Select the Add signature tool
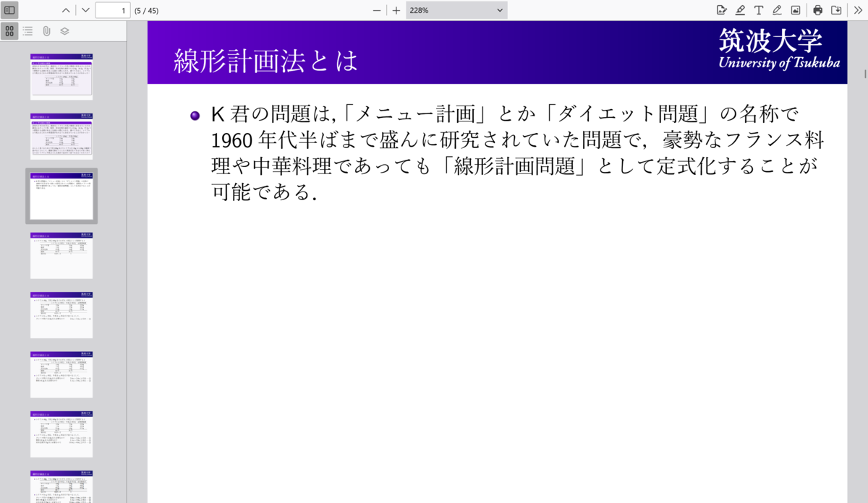 [721, 10]
